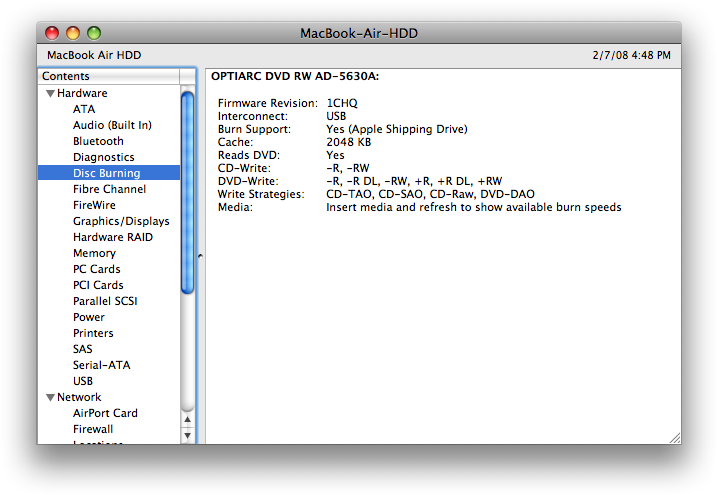Select ATA in the Hardware list

click(84, 109)
